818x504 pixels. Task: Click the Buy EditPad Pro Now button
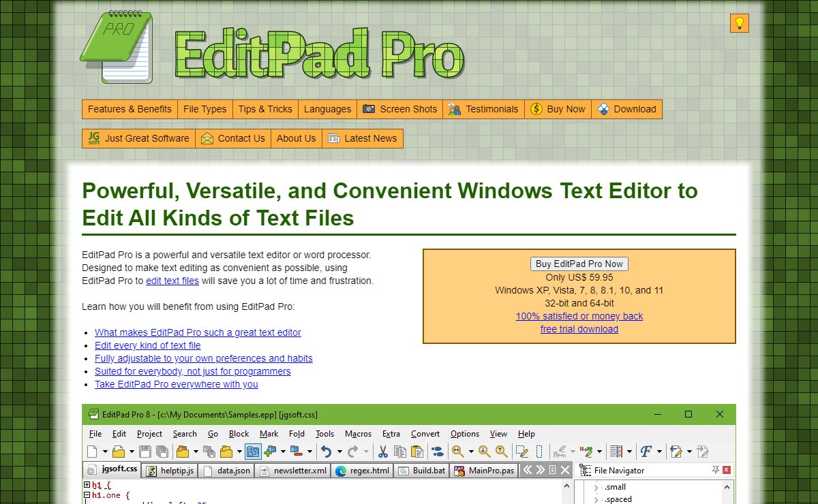tap(579, 264)
